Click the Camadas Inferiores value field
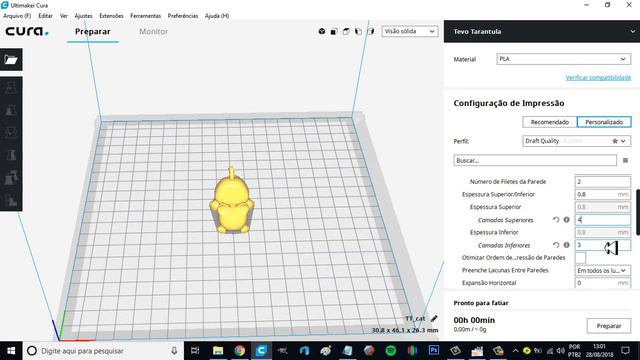This screenshot has height=360, width=640. [x=602, y=245]
